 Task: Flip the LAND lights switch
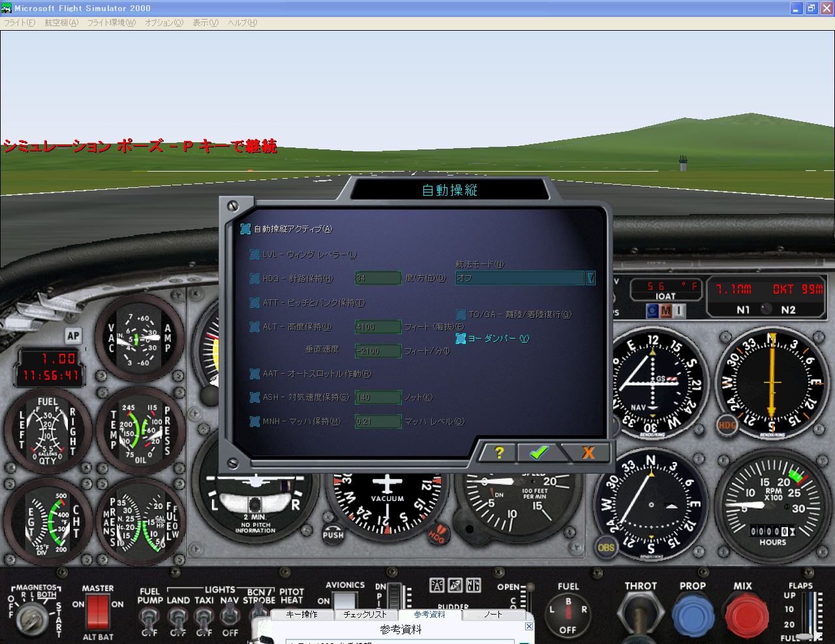[177, 619]
